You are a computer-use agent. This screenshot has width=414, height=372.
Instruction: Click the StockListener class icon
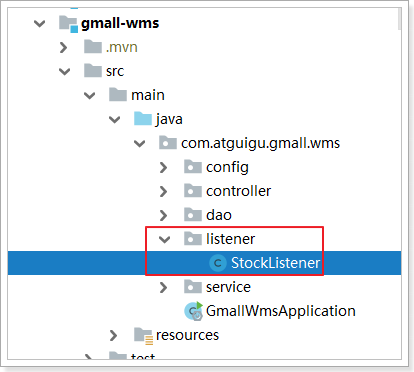pos(218,263)
